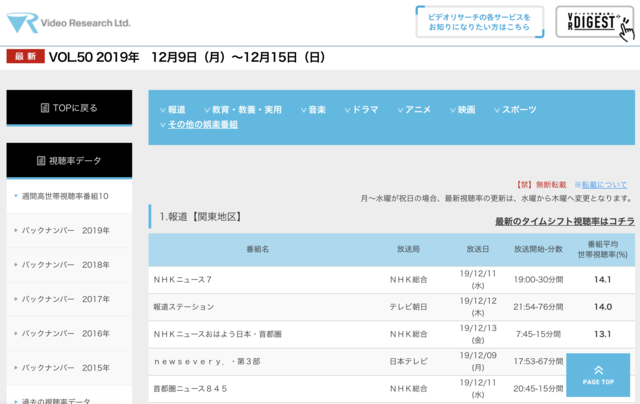Open バックナンバー 2015年
The width and height of the screenshot is (640, 404).
coord(69,368)
